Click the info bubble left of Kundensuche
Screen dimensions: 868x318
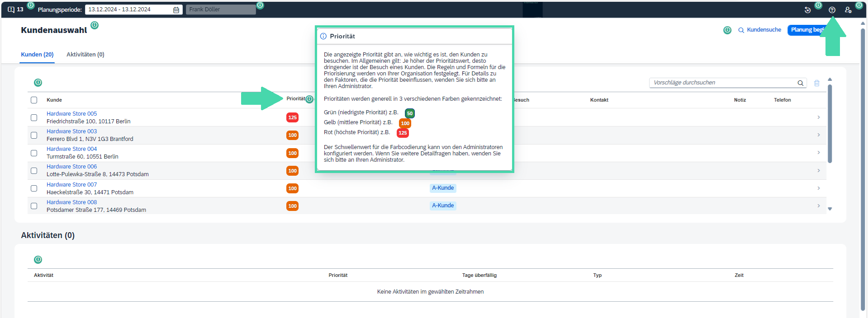[727, 30]
